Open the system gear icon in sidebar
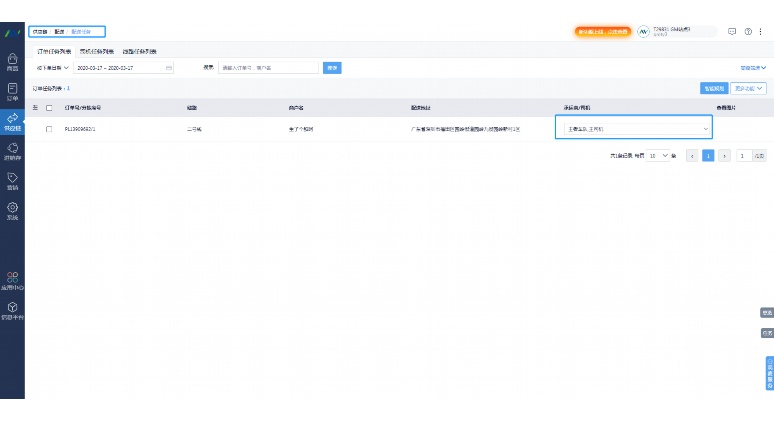Image resolution: width=774 pixels, height=421 pixels. [12, 207]
